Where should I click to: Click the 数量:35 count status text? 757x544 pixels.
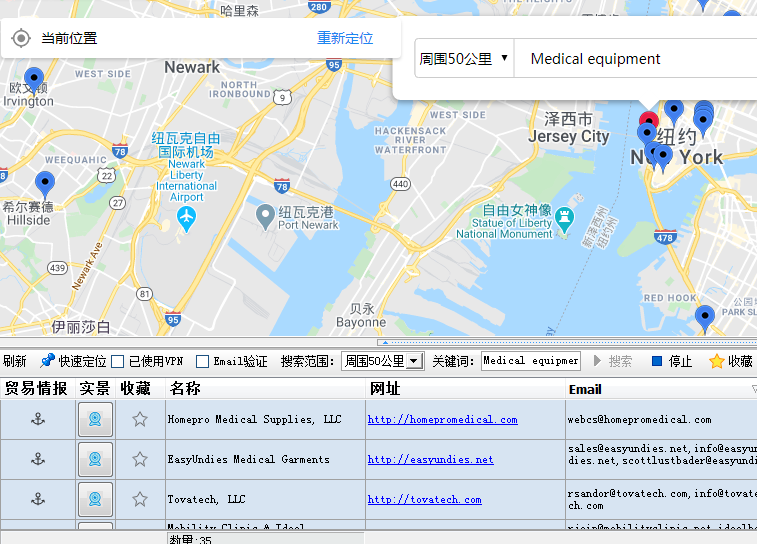click(190, 539)
